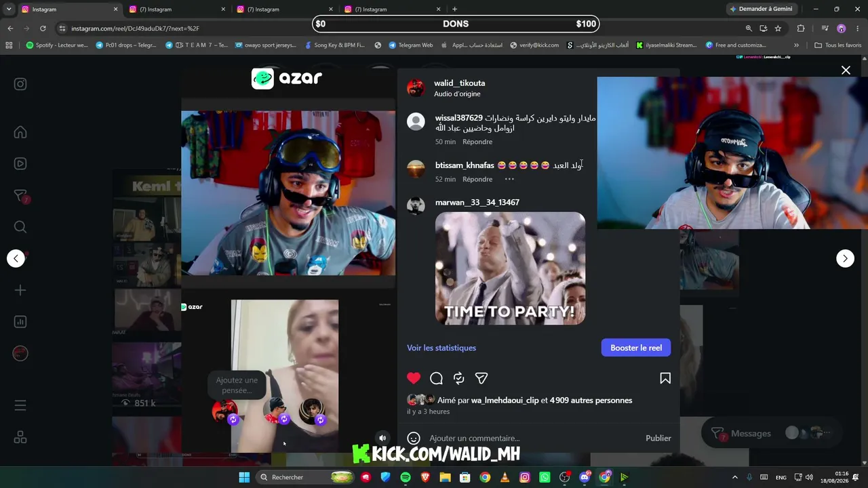Reply to the wissal387629 comment

(477, 142)
